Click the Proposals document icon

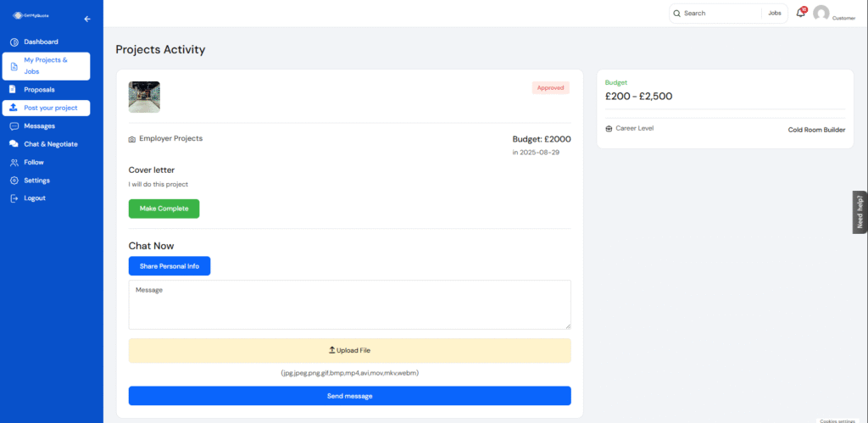click(14, 89)
